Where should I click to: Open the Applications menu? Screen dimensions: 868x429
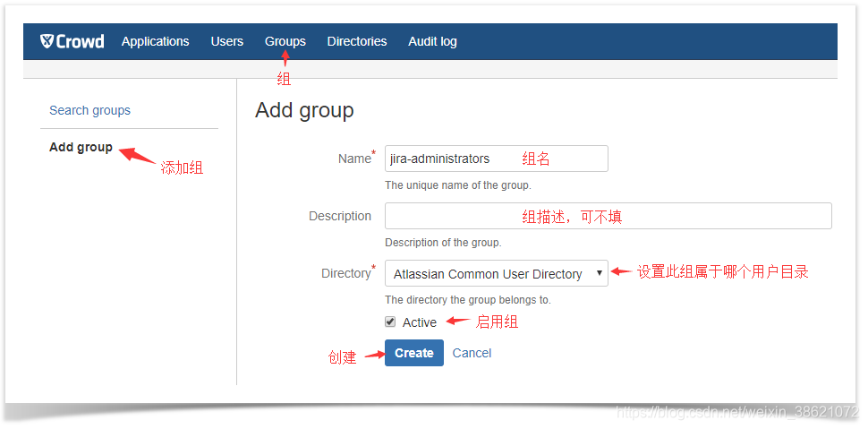[x=156, y=41]
